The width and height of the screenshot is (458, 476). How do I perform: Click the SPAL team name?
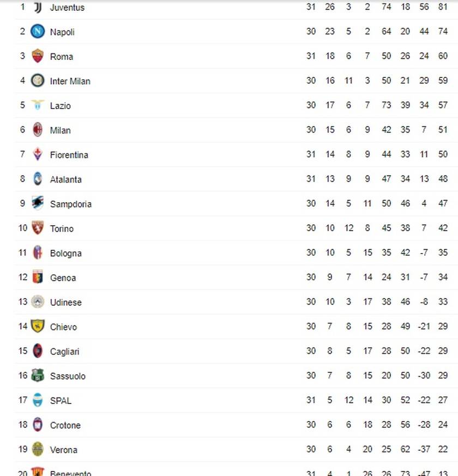click(x=61, y=400)
